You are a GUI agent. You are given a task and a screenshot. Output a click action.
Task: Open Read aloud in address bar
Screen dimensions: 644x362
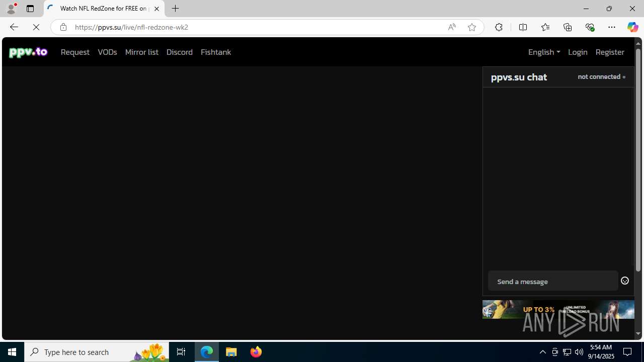(452, 27)
